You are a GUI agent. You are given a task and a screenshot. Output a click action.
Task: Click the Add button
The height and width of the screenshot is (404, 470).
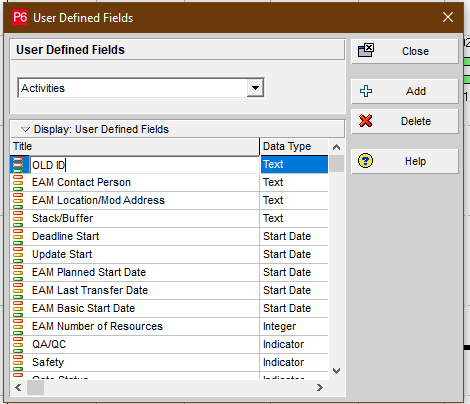coord(405,91)
